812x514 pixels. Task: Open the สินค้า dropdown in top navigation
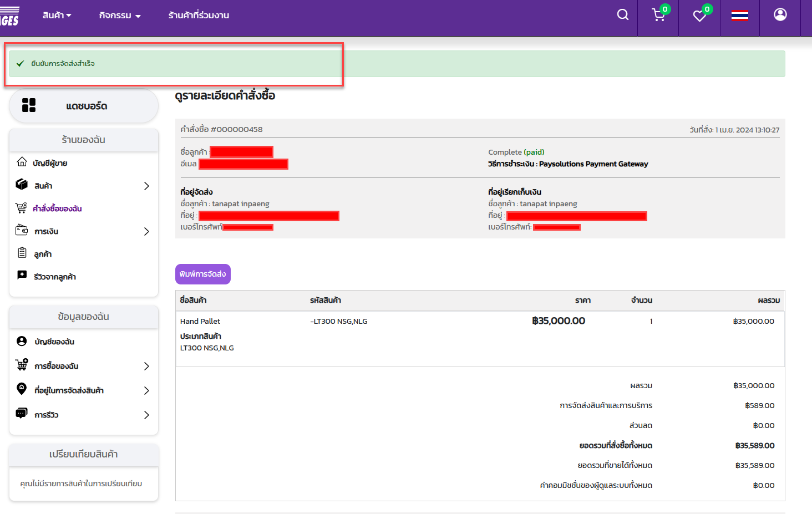tap(57, 16)
